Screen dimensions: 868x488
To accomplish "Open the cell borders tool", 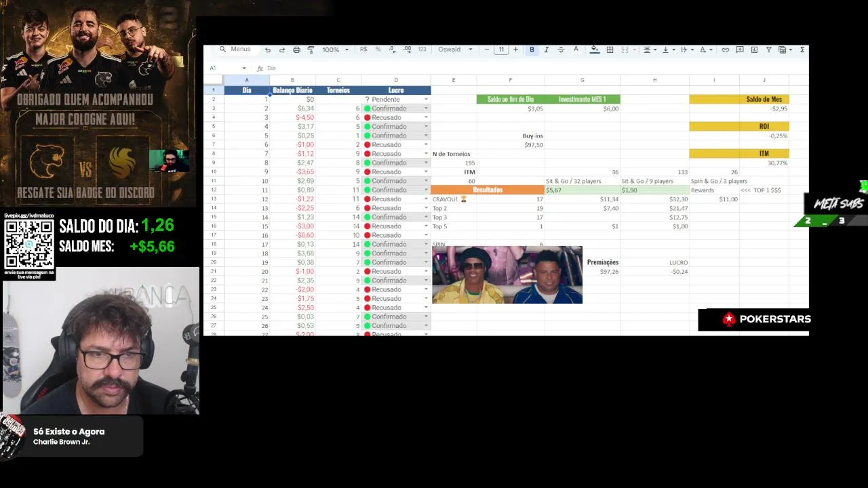I will pos(610,49).
